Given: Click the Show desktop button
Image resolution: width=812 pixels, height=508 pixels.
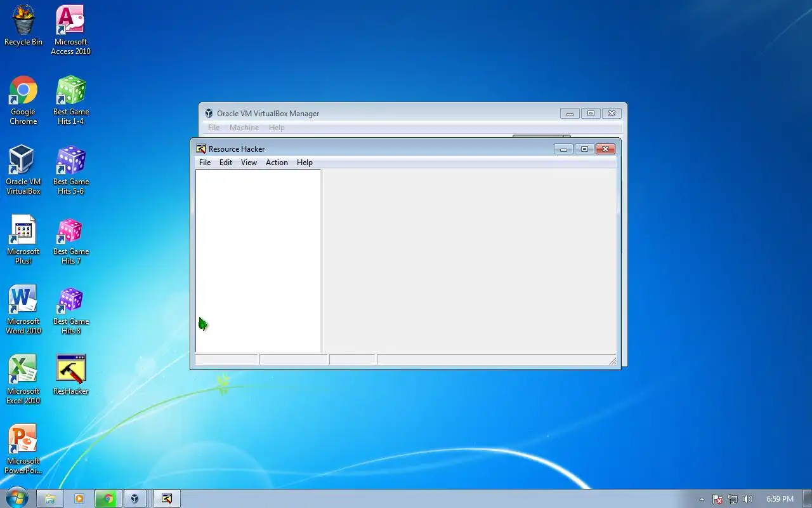Looking at the screenshot, I should click(x=808, y=498).
